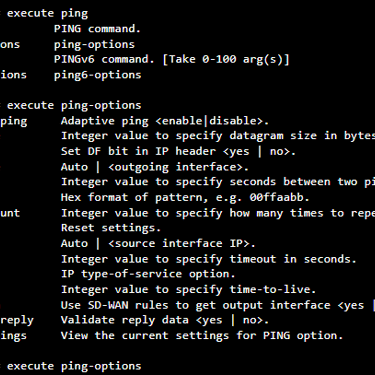375x375 pixels.
Task: Click 'Auto | <outgoing interface>' line
Action: coord(155,167)
